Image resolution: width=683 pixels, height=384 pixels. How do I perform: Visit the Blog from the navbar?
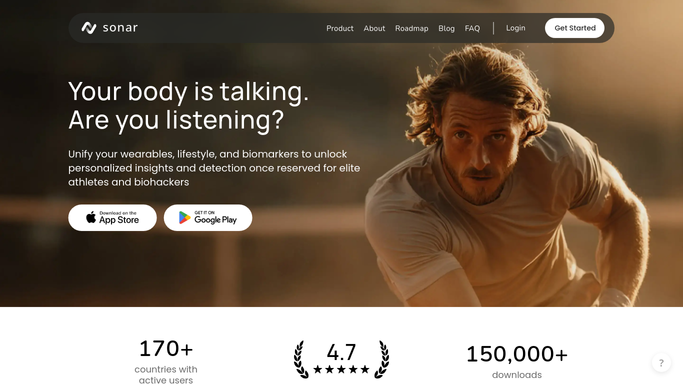click(x=446, y=28)
